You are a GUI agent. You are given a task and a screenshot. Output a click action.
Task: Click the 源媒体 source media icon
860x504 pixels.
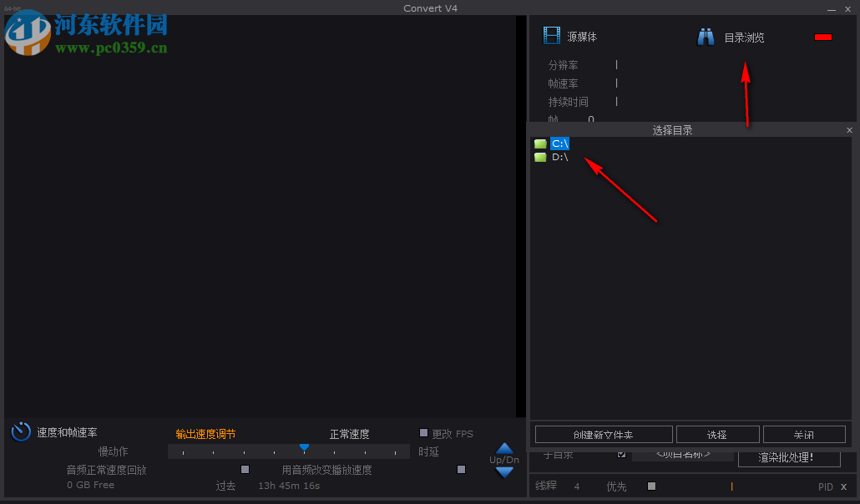552,36
